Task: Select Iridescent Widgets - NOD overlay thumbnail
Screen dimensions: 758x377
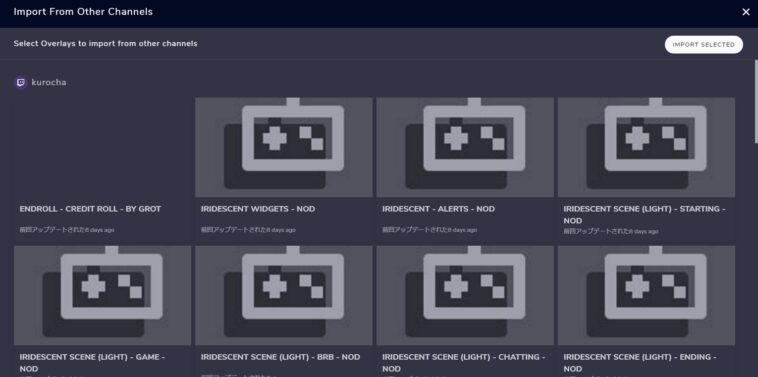Action: pyautogui.click(x=284, y=147)
